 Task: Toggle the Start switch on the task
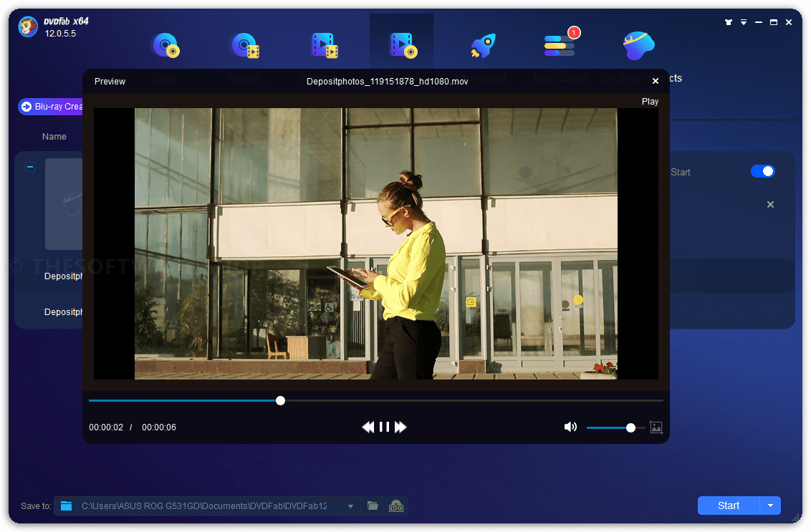click(763, 171)
